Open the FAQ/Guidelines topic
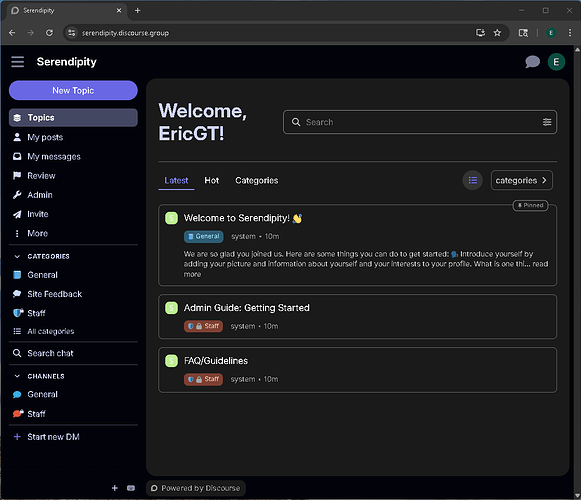 216,361
